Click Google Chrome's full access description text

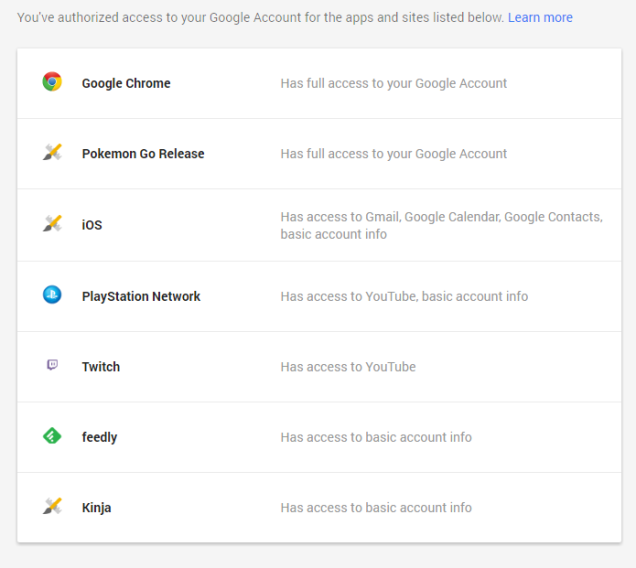(x=393, y=83)
